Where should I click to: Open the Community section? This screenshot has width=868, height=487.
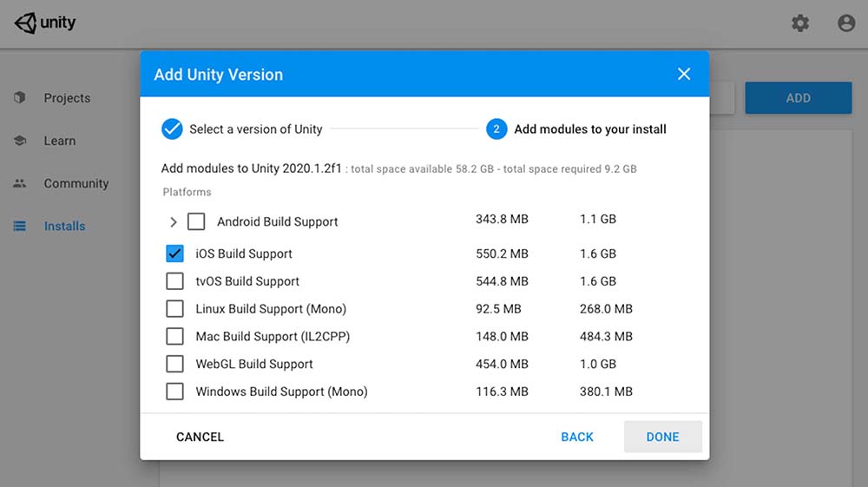click(76, 183)
